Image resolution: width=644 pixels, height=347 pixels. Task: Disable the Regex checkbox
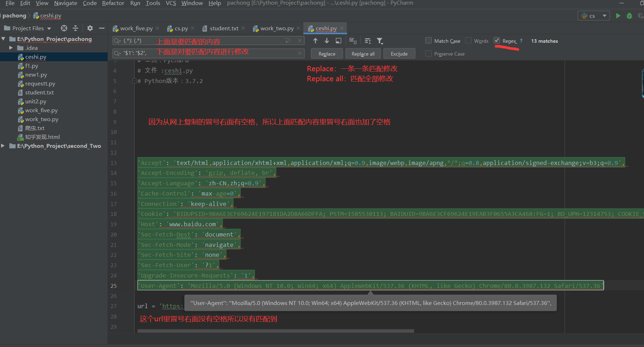click(x=497, y=41)
